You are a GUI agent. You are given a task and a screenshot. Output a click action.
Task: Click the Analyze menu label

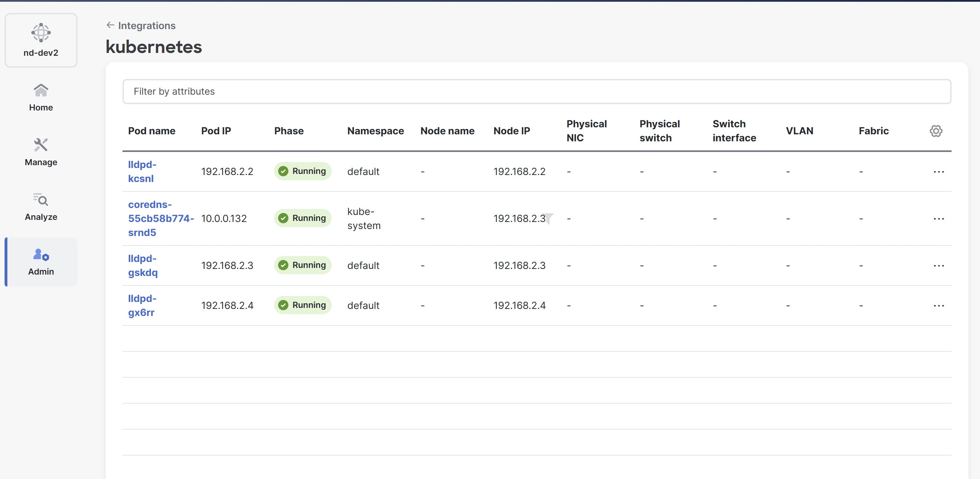[41, 217]
